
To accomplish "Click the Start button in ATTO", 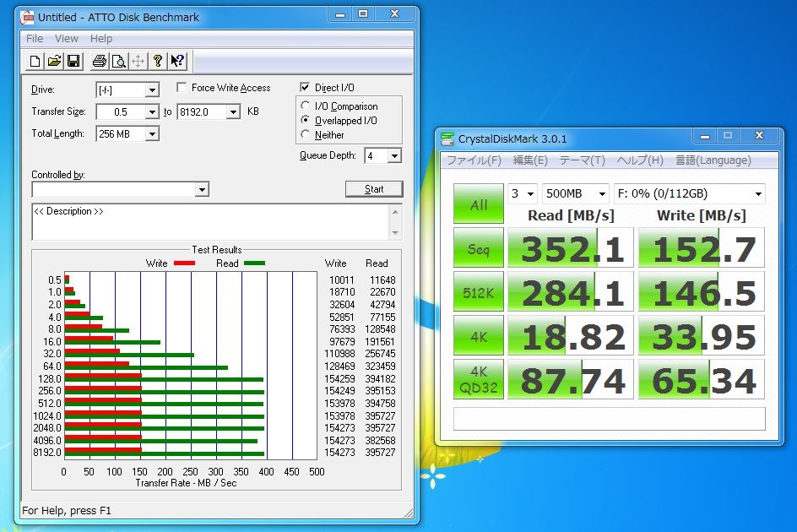I will click(374, 189).
